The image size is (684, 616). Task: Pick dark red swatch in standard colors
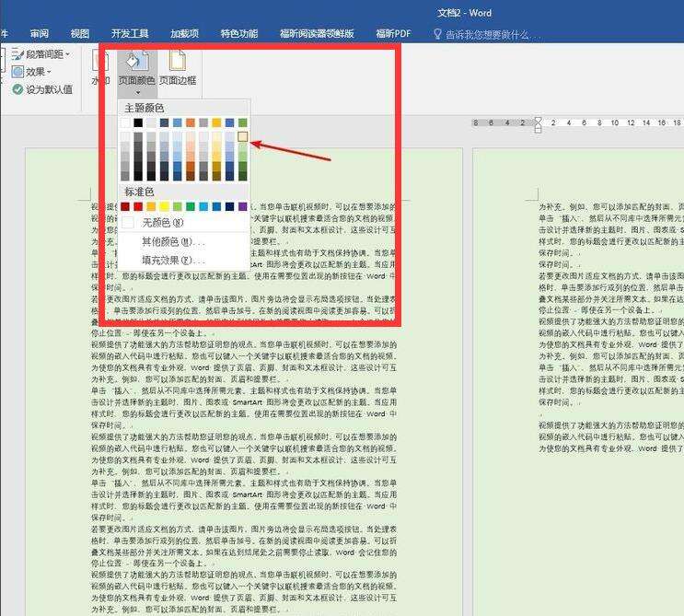[125, 206]
